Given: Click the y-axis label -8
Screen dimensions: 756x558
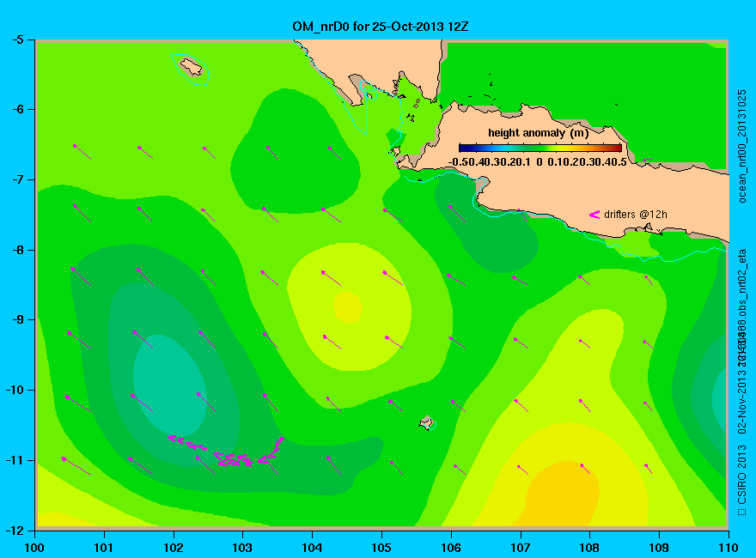Looking at the screenshot, I should (x=17, y=250).
